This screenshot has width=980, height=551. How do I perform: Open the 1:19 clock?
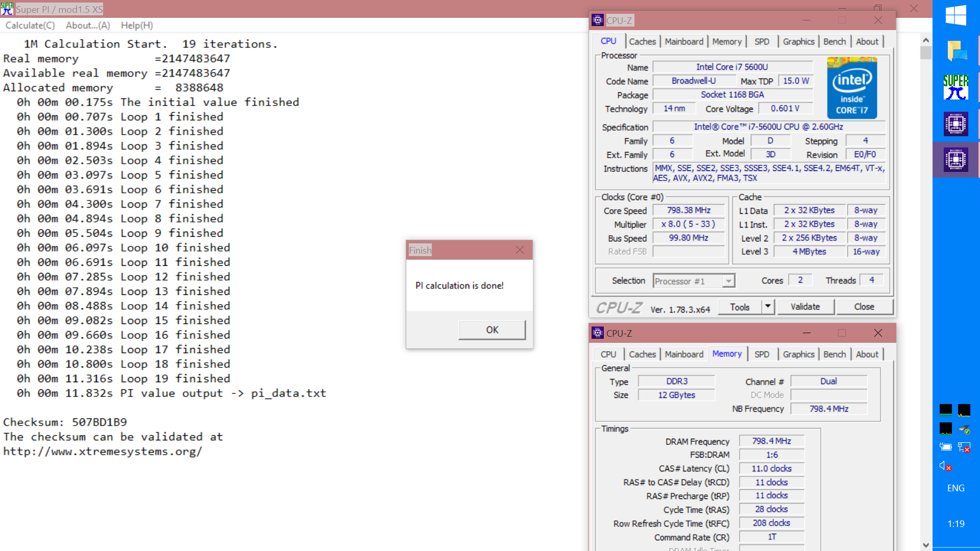955,524
